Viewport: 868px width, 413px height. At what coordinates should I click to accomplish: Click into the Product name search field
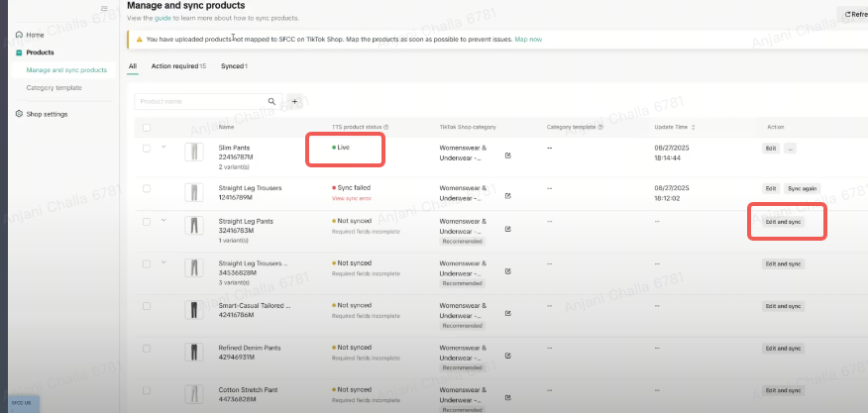tap(199, 101)
